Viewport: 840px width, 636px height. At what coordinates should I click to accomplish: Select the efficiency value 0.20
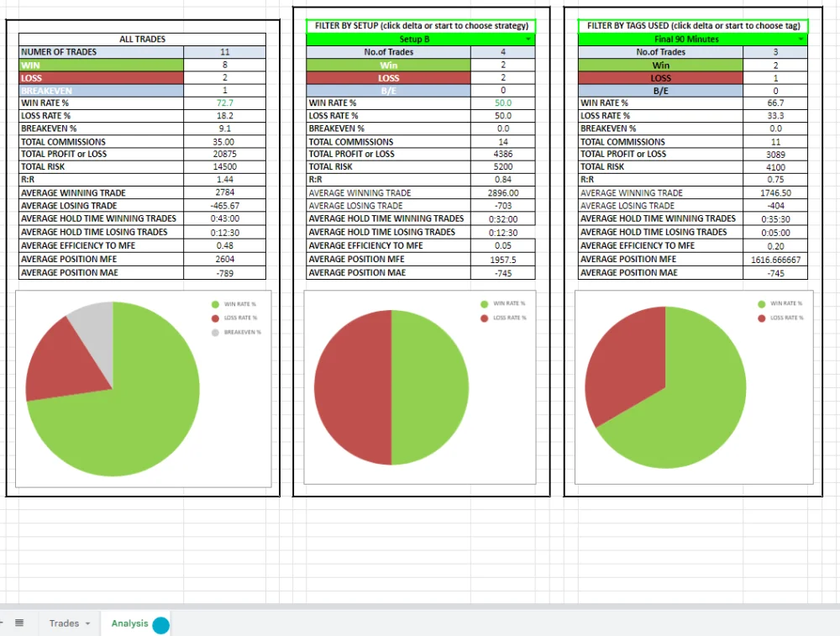point(775,246)
